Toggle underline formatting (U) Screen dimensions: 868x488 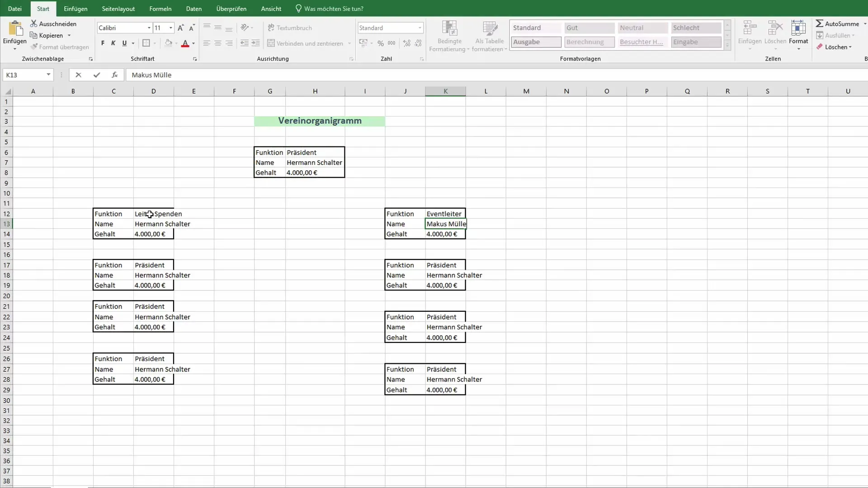point(124,43)
